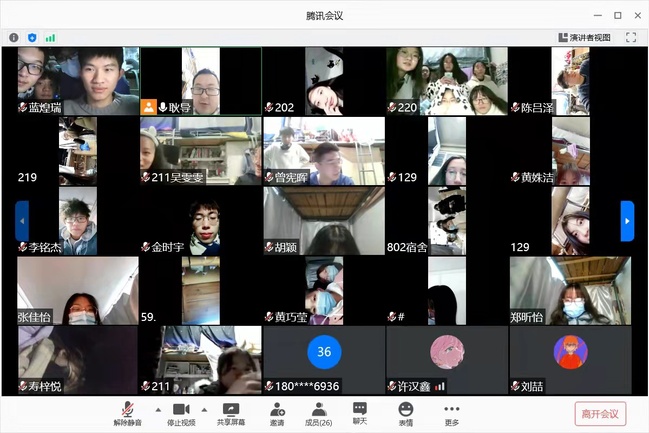This screenshot has width=649, height=433.
Task: Enter fullscreen mode using the top-right icon
Action: [x=631, y=37]
